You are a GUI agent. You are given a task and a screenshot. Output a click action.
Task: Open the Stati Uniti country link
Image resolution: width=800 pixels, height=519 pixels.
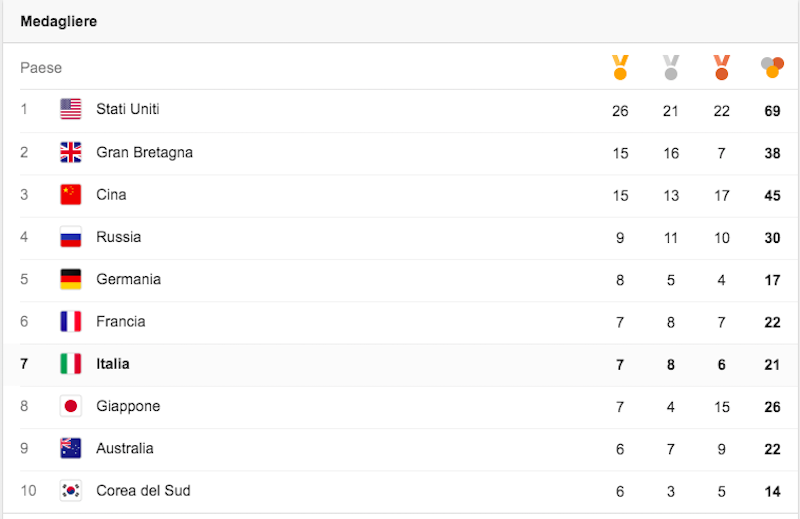pos(128,109)
